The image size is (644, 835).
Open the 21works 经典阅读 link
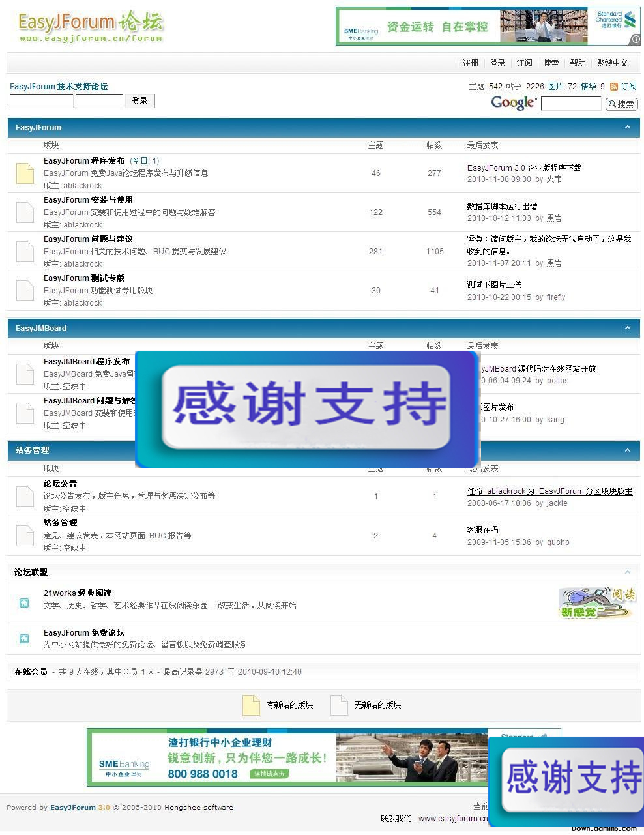click(78, 593)
